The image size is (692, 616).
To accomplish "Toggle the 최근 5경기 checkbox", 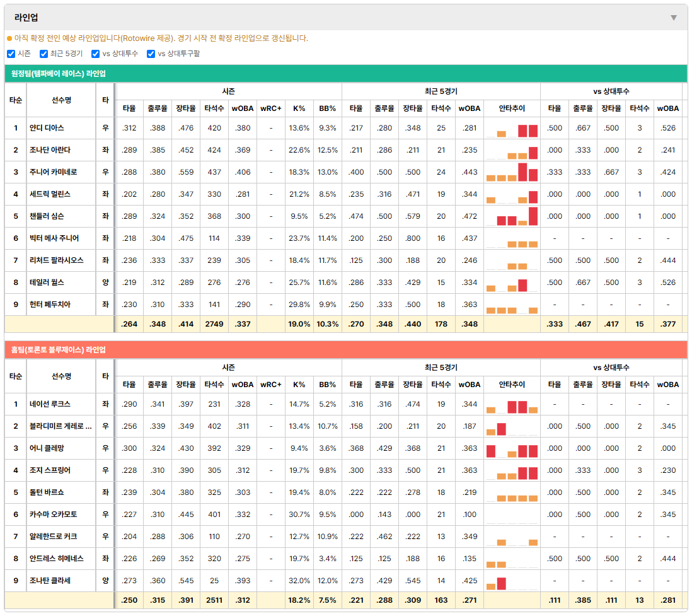I will [43, 54].
